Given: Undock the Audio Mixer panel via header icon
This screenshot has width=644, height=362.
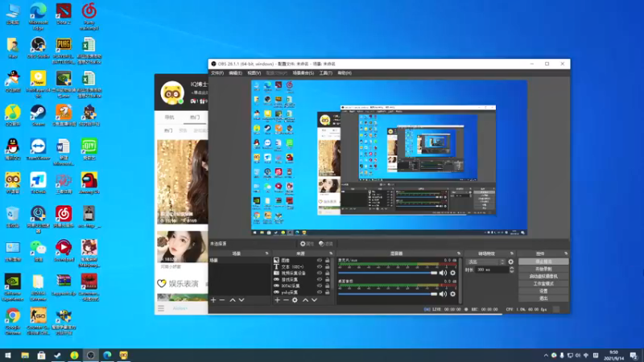Looking at the screenshot, I should tap(459, 253).
